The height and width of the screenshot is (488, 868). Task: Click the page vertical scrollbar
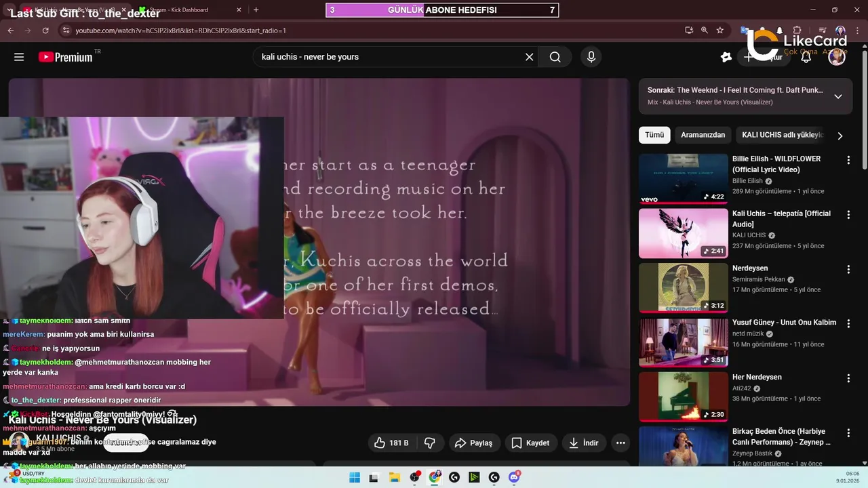pyautogui.click(x=865, y=108)
